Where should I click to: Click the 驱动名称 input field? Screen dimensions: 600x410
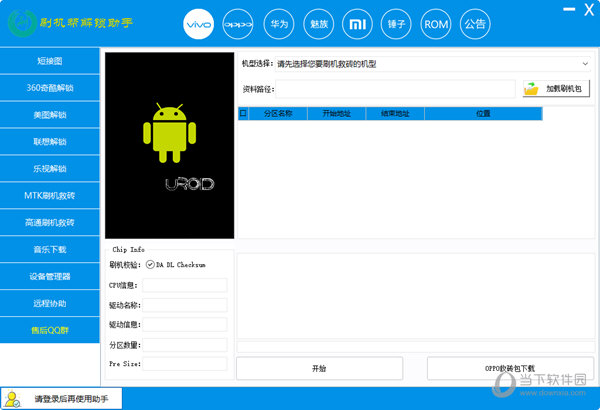tap(185, 305)
